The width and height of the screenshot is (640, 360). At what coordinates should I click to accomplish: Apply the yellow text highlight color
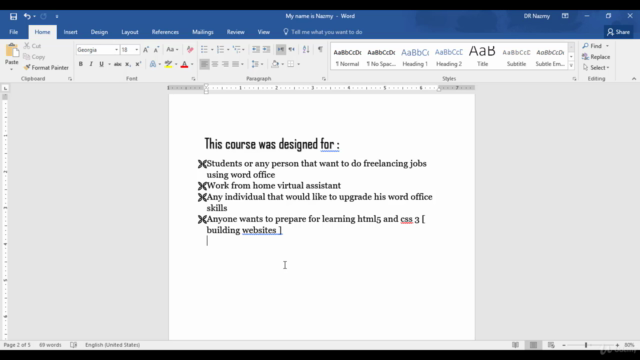pos(168,64)
